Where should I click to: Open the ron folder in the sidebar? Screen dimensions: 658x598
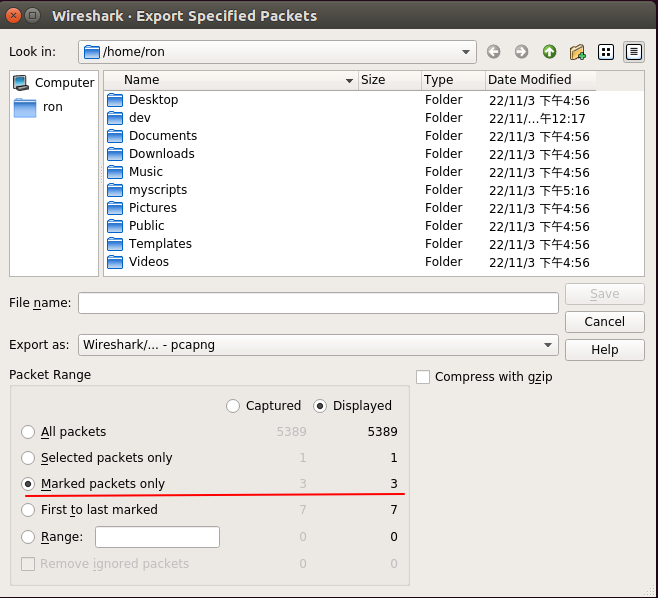(x=39, y=107)
